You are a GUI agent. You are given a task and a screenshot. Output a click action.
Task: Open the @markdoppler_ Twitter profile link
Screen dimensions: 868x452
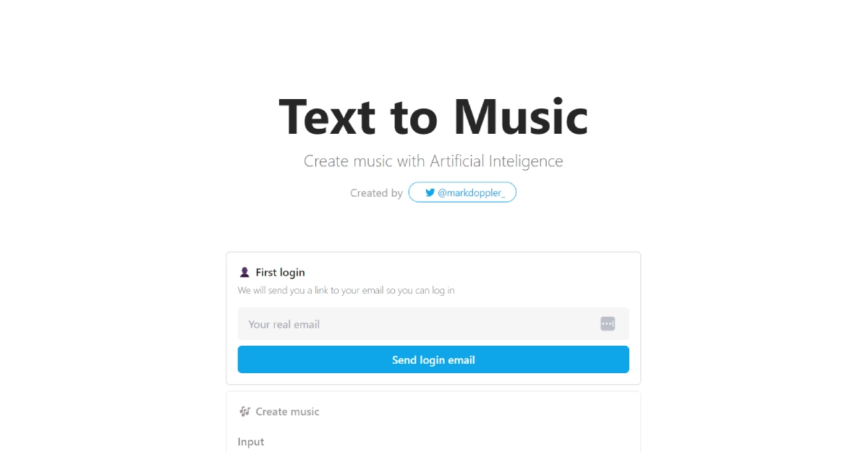tap(471, 193)
